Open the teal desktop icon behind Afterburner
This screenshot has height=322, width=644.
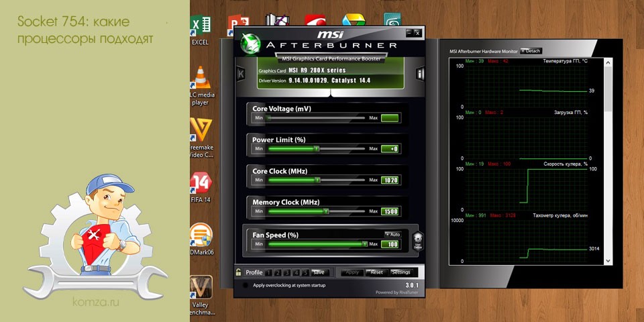coord(392,19)
